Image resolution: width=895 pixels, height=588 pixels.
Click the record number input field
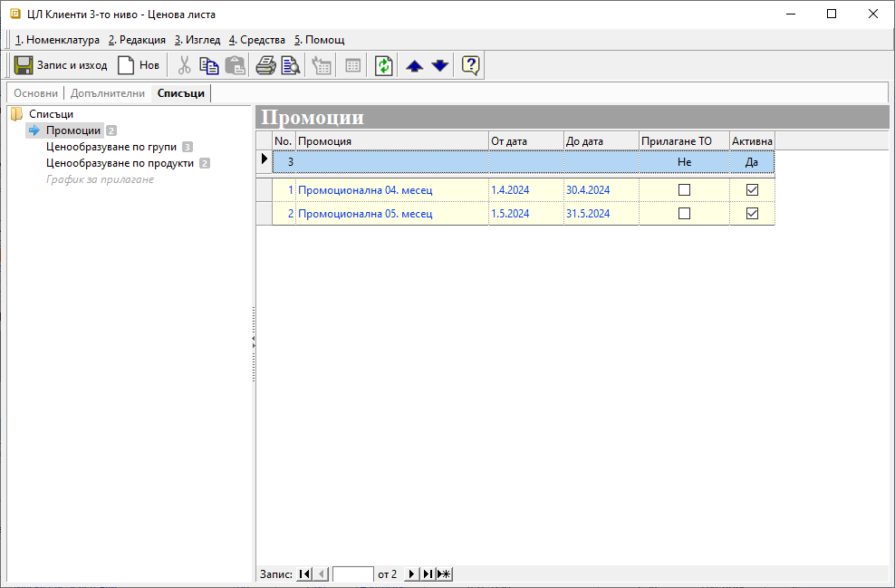pyautogui.click(x=352, y=574)
